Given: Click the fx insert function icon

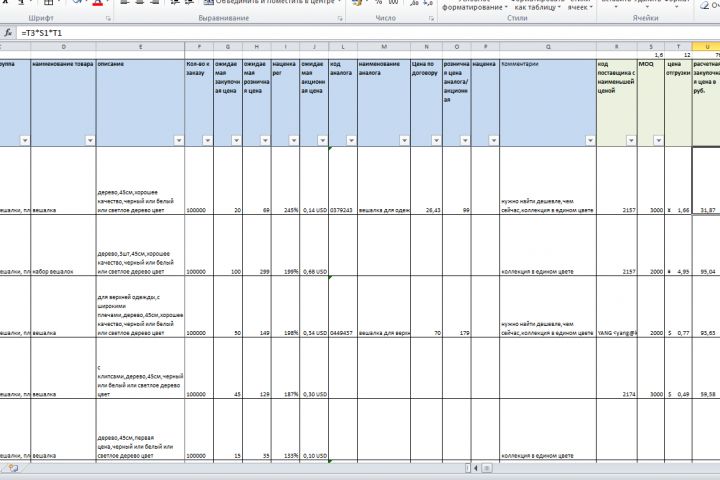Looking at the screenshot, I should [8, 33].
